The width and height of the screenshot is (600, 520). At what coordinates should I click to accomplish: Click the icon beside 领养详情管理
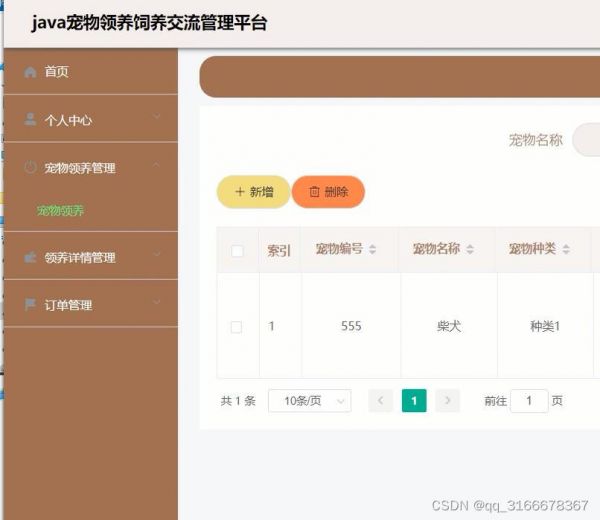[x=30, y=257]
